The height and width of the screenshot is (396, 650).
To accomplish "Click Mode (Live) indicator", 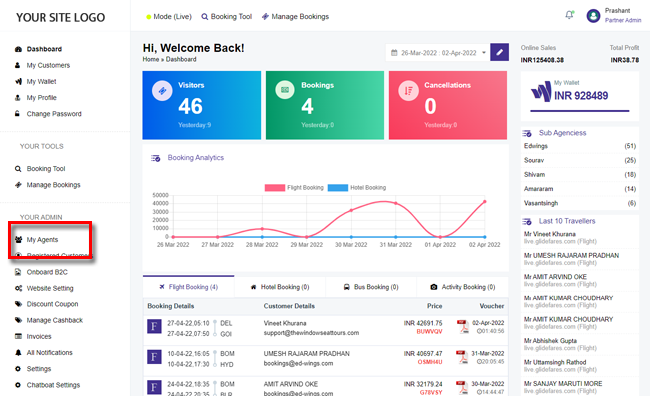I will [x=169, y=17].
